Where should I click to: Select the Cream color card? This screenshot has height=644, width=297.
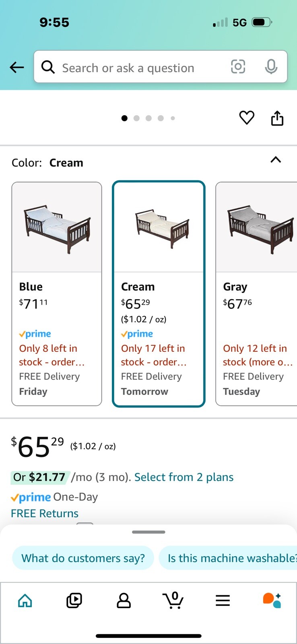(x=159, y=293)
